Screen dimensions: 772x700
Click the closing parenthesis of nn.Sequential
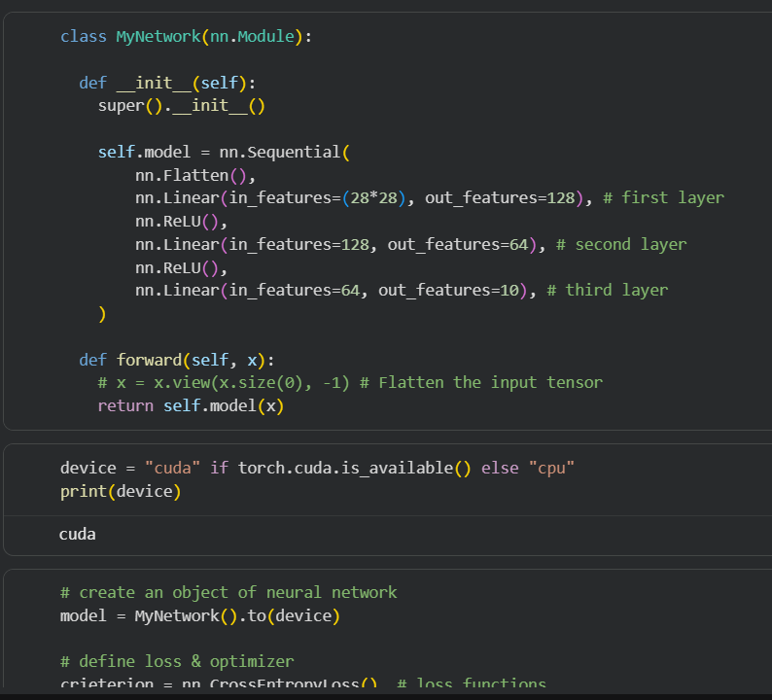[x=102, y=314]
